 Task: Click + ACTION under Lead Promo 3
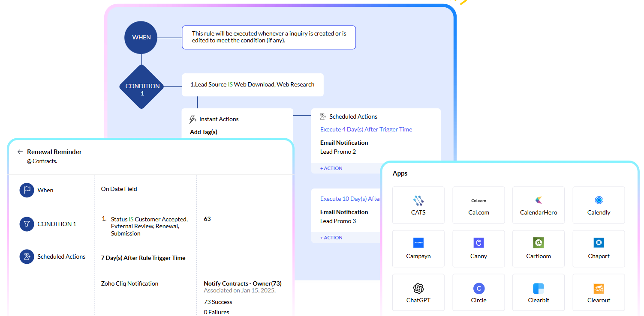331,238
